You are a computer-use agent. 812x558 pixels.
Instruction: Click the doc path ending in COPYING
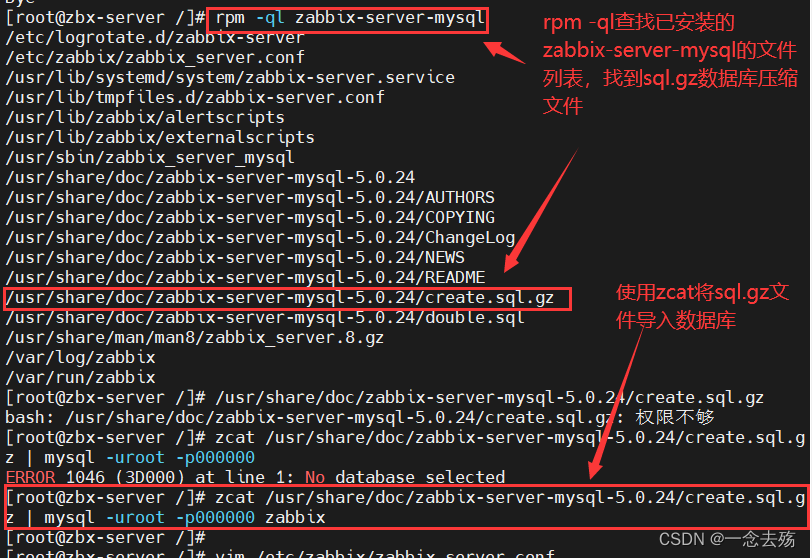250,217
